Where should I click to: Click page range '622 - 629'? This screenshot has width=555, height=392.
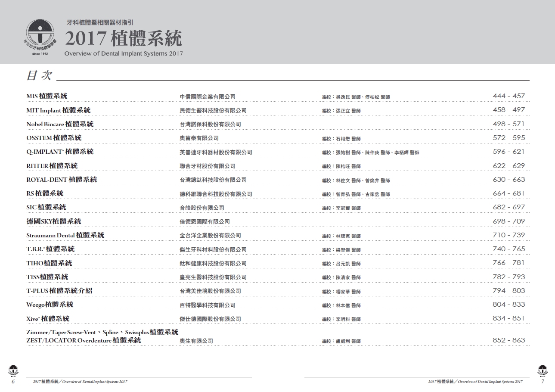pos(509,166)
